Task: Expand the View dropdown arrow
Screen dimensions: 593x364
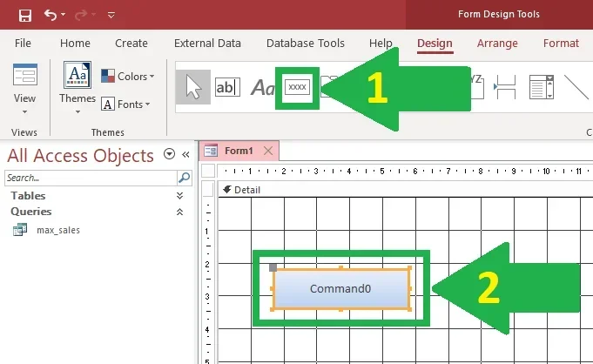Action: coord(24,112)
